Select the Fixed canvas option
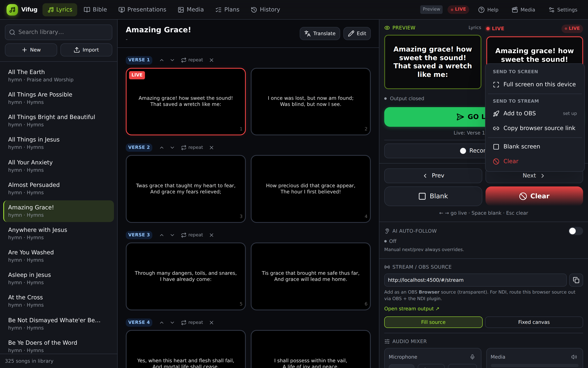The height and width of the screenshot is (368, 588). (534, 322)
